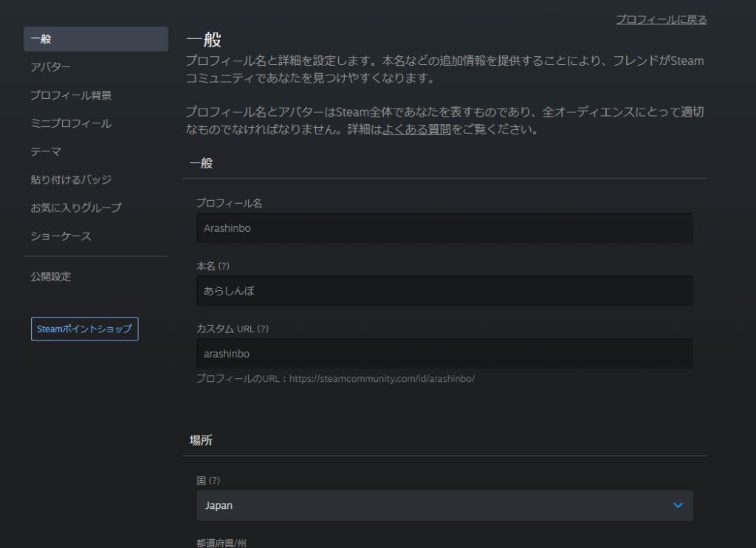Select 貼り付けるバッジ in the sidebar
Image resolution: width=756 pixels, height=548 pixels.
[71, 179]
